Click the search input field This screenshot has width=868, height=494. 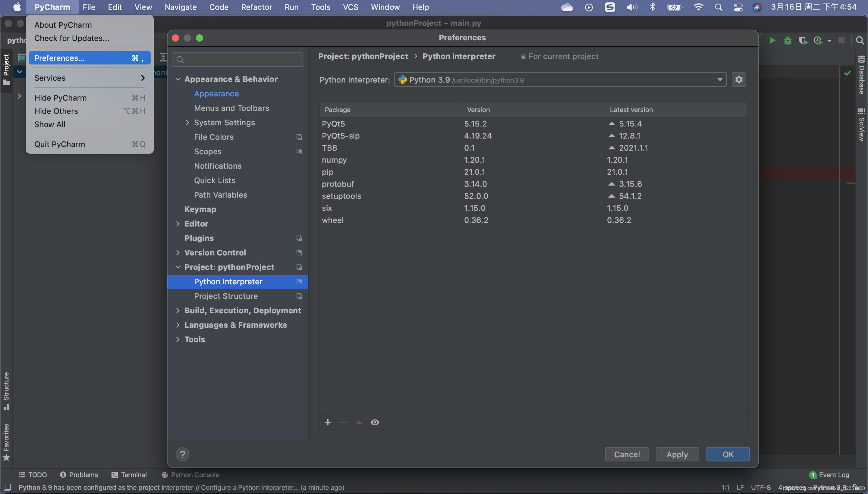coord(238,58)
